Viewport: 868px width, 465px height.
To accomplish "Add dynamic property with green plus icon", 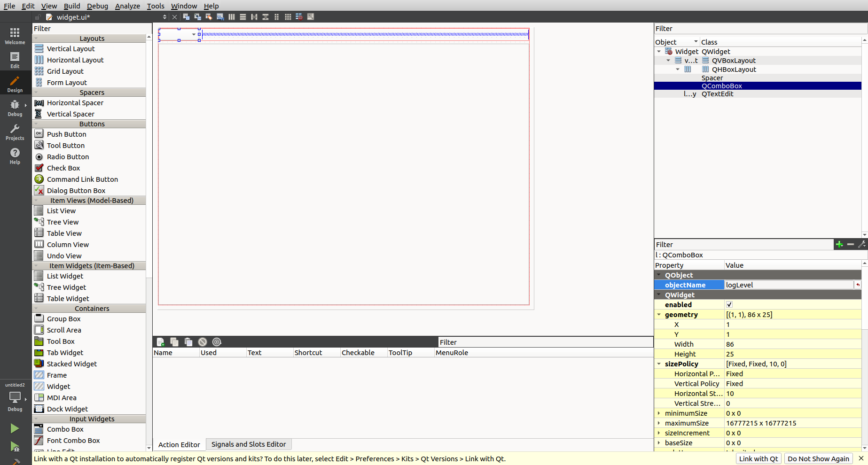I will coord(839,244).
